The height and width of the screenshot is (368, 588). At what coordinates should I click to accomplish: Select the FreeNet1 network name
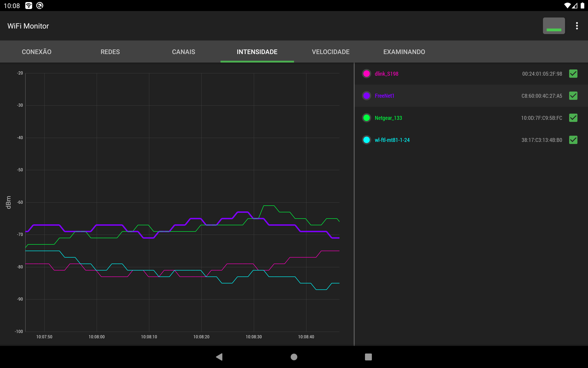tap(384, 96)
